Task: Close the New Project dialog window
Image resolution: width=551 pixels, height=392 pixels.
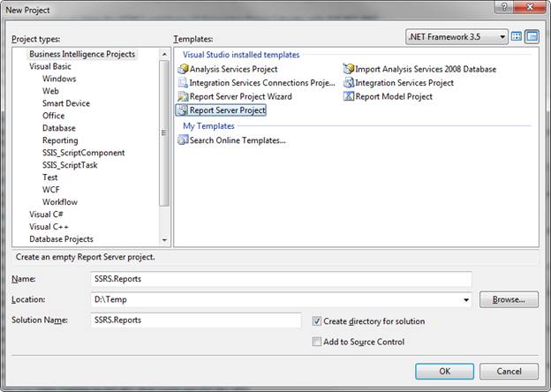Action: (531, 7)
